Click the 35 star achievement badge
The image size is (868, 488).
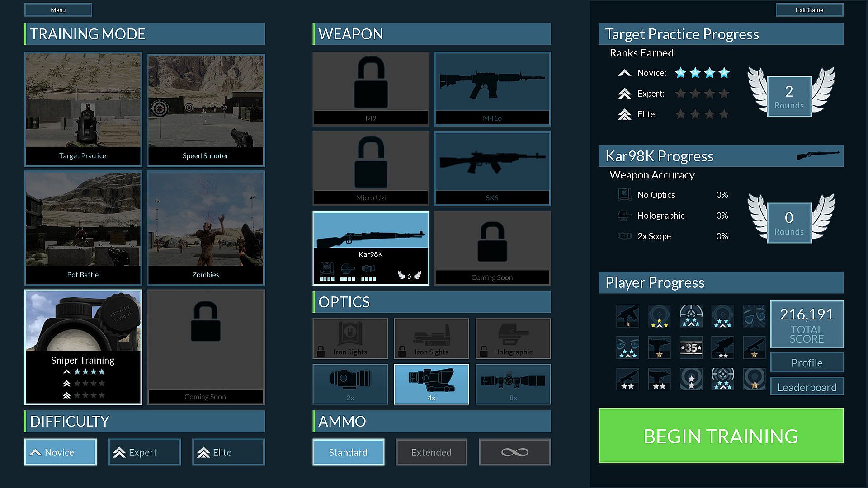691,347
